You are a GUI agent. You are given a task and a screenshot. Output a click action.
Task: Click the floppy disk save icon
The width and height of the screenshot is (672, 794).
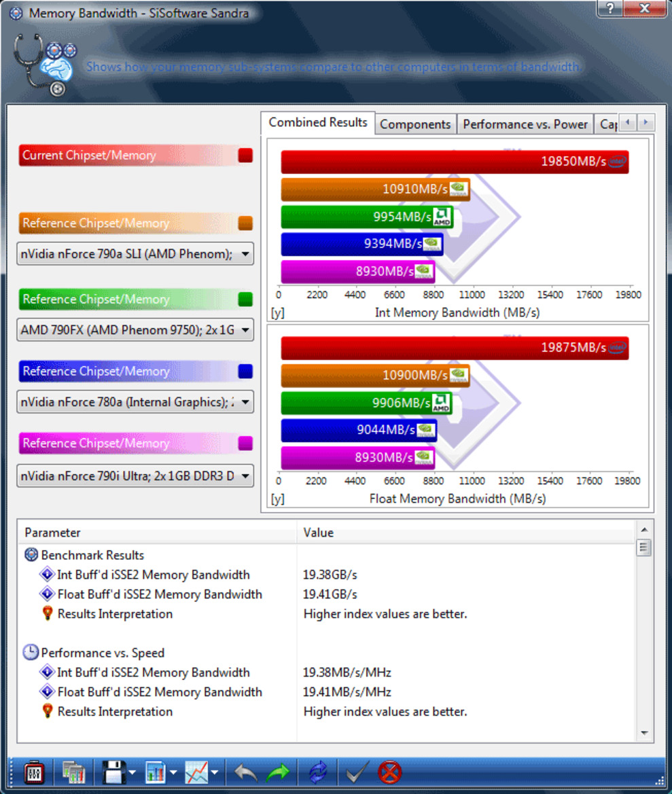113,773
